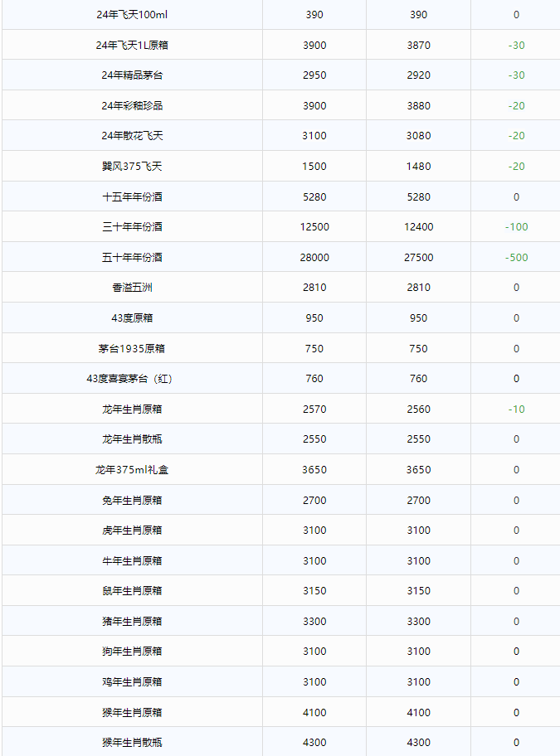Click the 香溢五洲 row label
Screen dimensions: 560x756
click(132, 288)
